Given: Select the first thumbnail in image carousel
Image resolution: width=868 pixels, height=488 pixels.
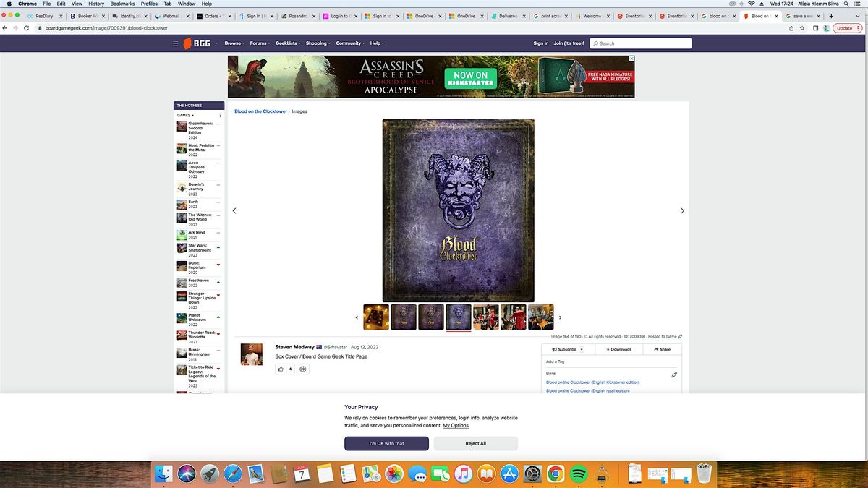Looking at the screenshot, I should click(376, 317).
